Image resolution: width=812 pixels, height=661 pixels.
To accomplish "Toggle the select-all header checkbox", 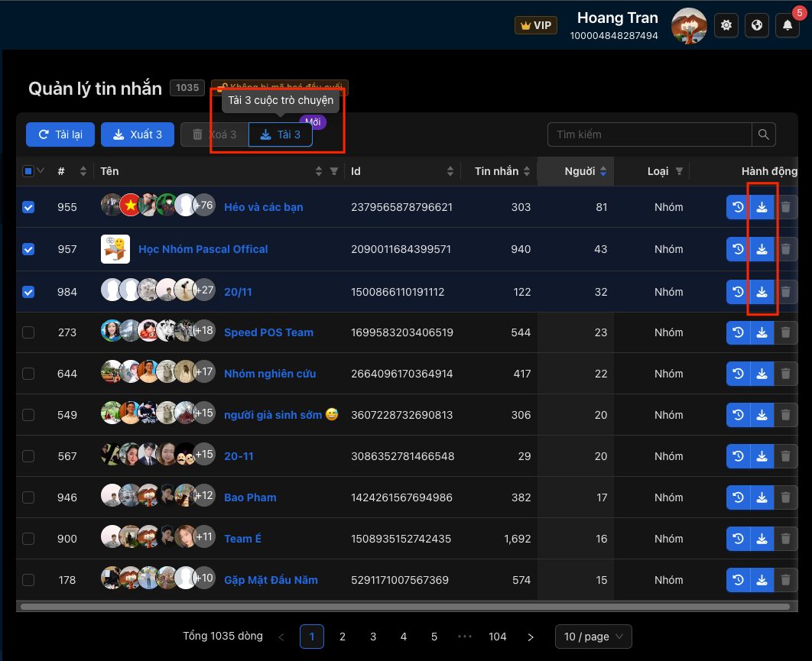I will point(28,171).
